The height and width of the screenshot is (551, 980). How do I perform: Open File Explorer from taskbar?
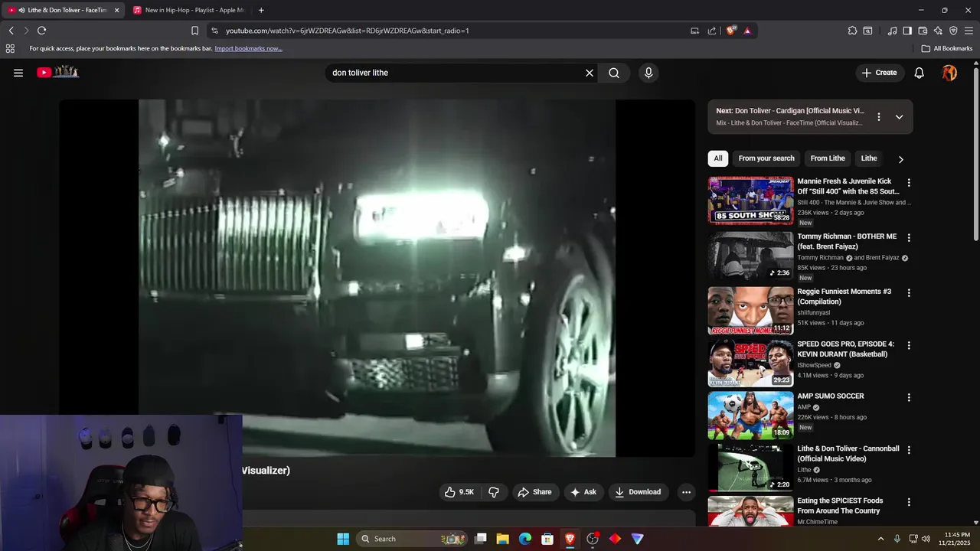[503, 539]
